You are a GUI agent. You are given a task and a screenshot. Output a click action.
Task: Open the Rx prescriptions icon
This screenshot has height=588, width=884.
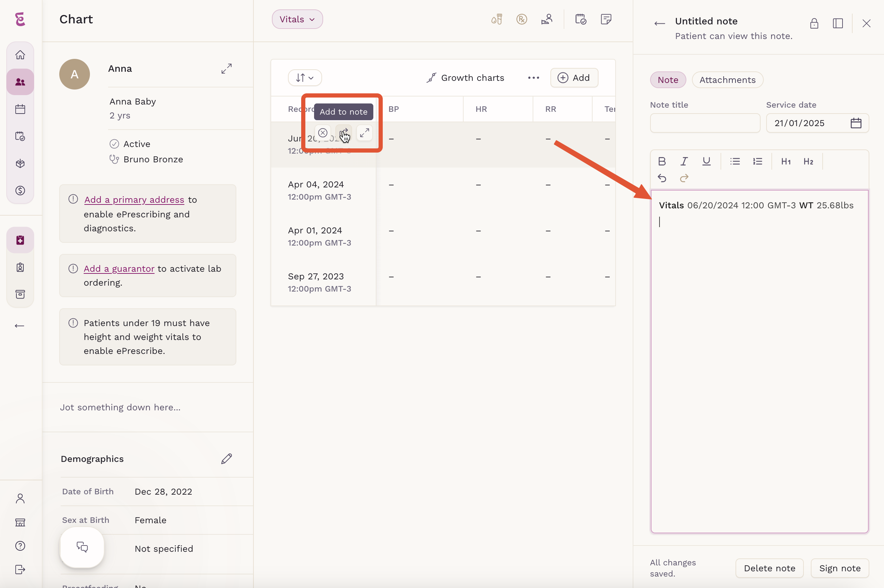[x=521, y=19]
